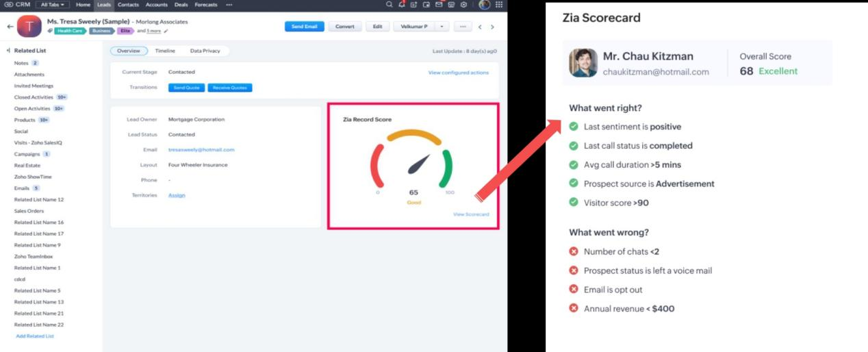Switch to the Data Privacy tab
This screenshot has height=352, width=868.
205,51
